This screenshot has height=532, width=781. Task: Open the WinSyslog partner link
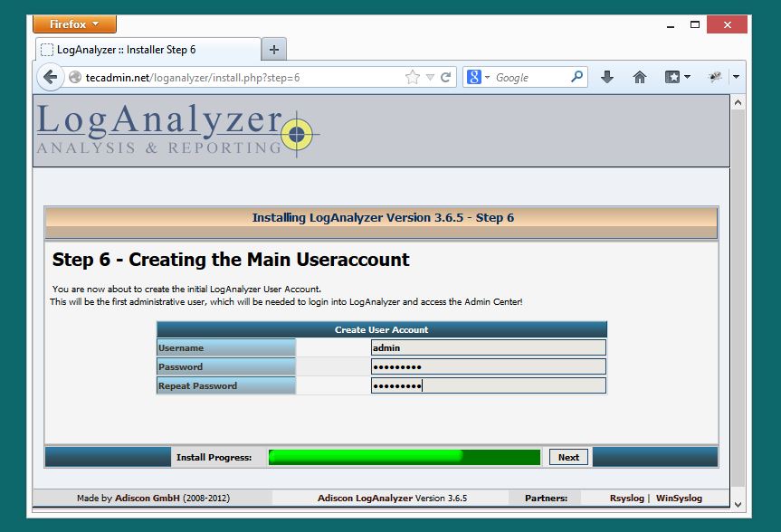point(679,498)
